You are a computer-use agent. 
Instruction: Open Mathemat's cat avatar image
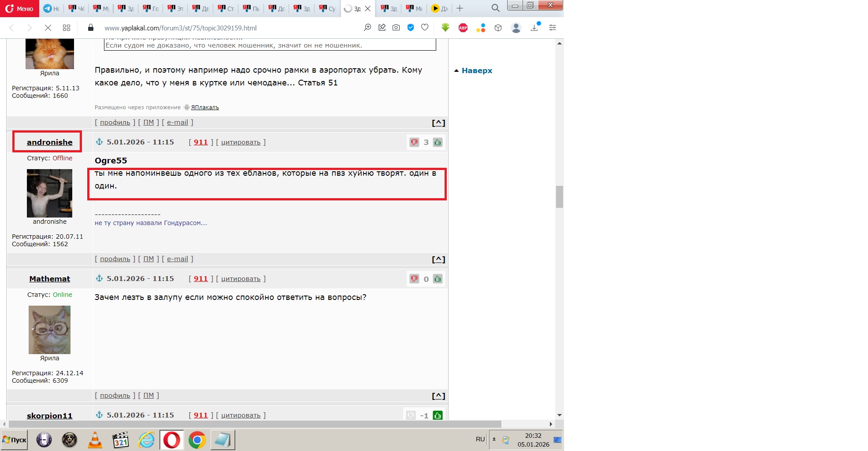click(49, 330)
